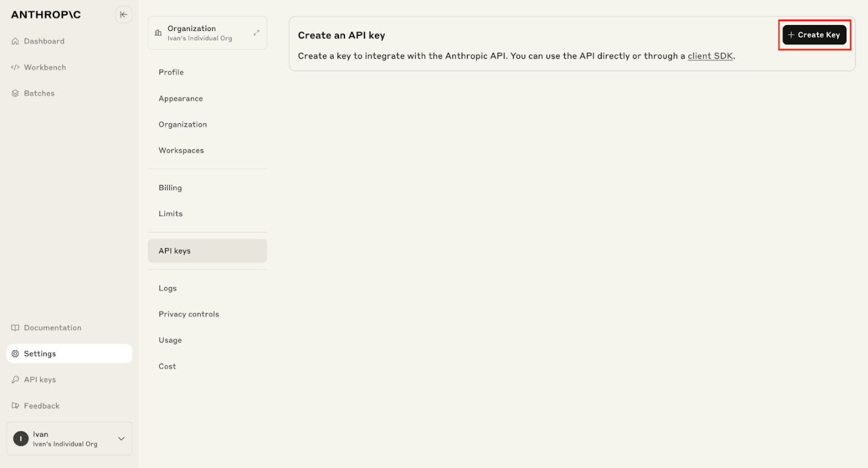Viewport: 868px width, 468px height.
Task: Open the Documentation section
Action: click(x=52, y=327)
